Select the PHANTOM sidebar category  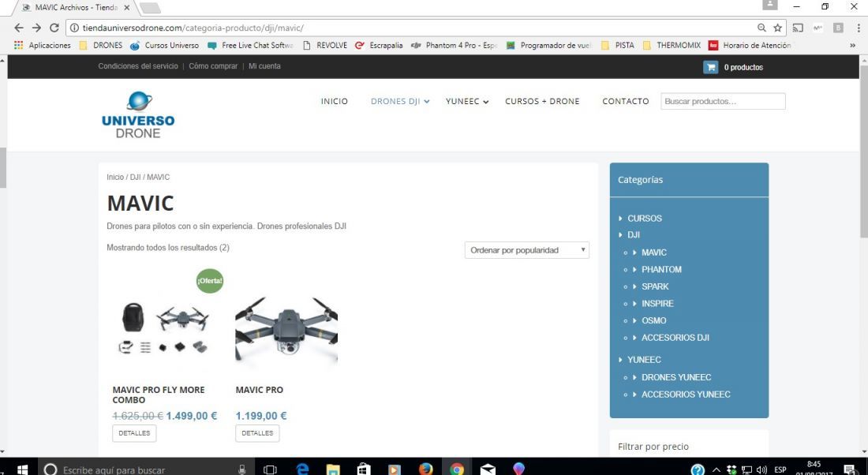pos(661,270)
